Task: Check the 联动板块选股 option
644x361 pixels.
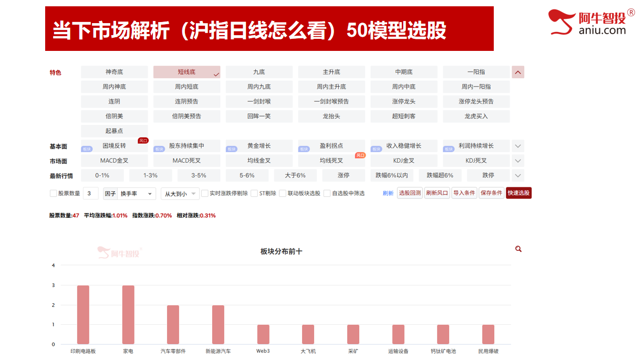Action: [283, 193]
